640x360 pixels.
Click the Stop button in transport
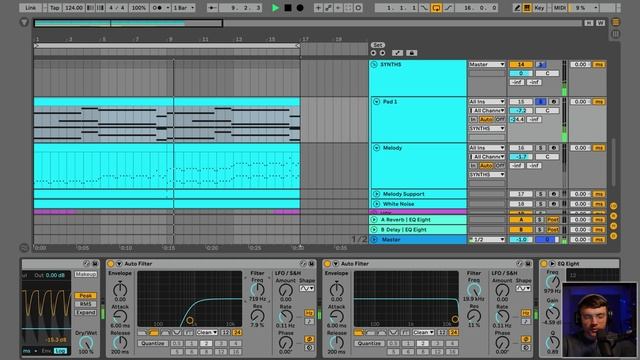click(288, 8)
